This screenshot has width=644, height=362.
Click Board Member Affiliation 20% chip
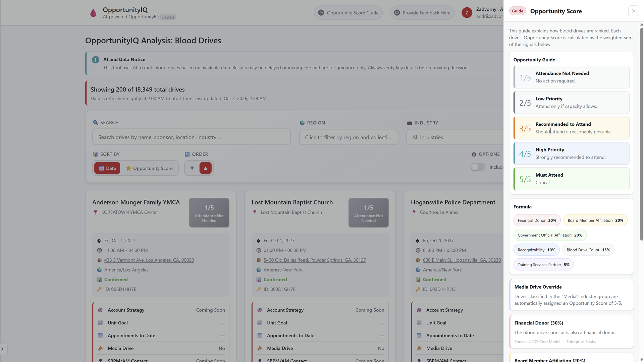pos(595,220)
